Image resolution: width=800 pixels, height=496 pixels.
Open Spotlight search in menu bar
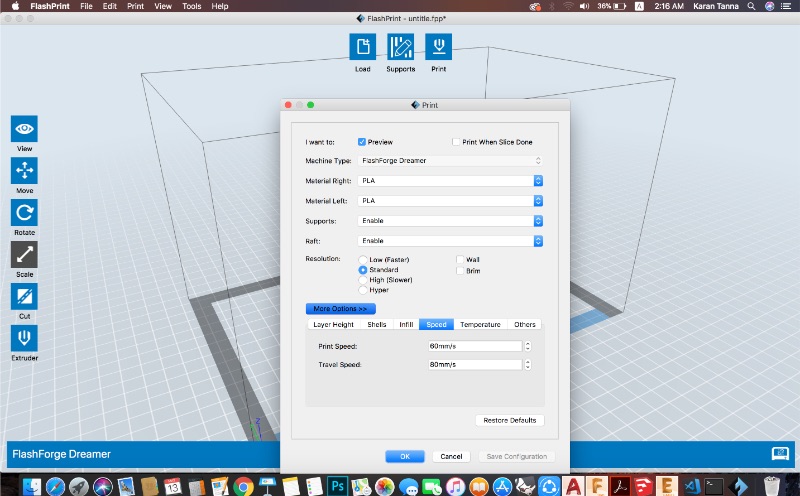point(751,6)
